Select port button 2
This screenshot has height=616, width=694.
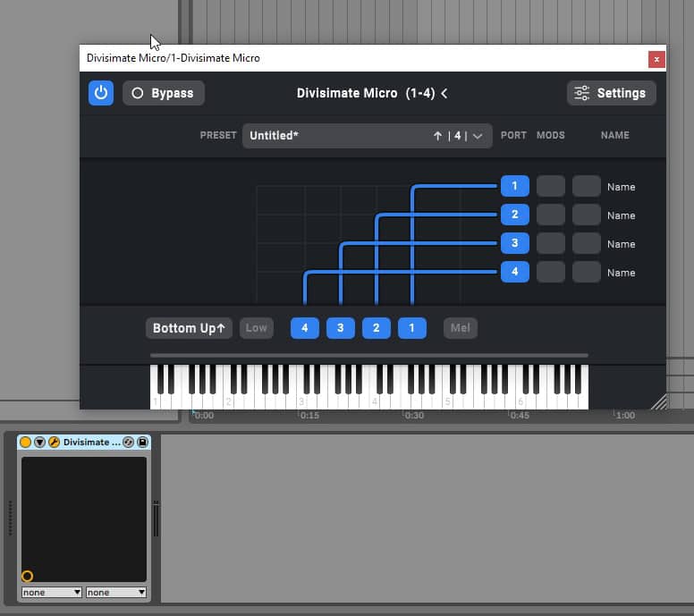coord(515,215)
